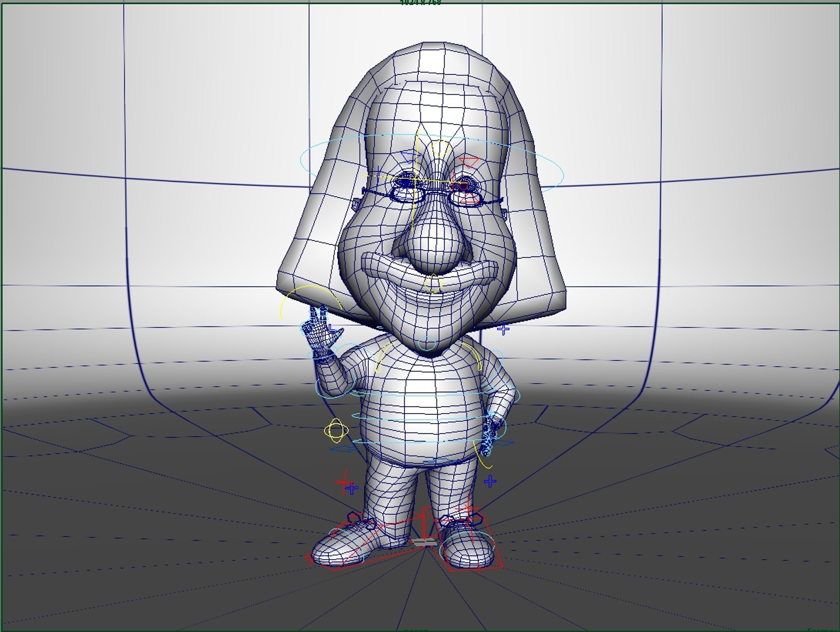Select the red cross locator above right shoe

(468, 508)
